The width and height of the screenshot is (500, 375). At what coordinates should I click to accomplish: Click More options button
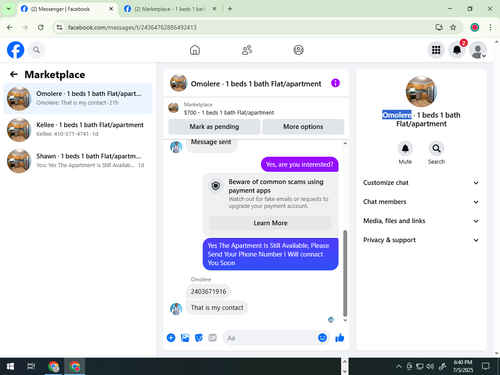tap(303, 127)
